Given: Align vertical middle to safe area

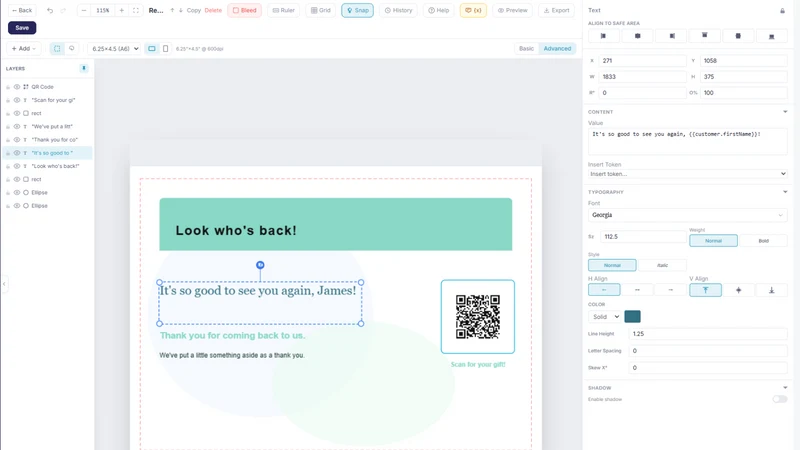Looking at the screenshot, I should 738,36.
